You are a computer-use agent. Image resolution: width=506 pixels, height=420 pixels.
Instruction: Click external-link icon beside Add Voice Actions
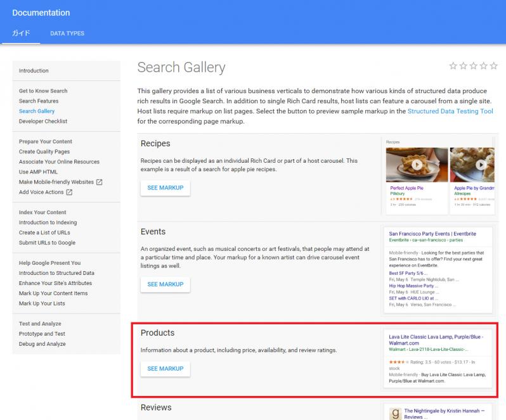click(69, 192)
